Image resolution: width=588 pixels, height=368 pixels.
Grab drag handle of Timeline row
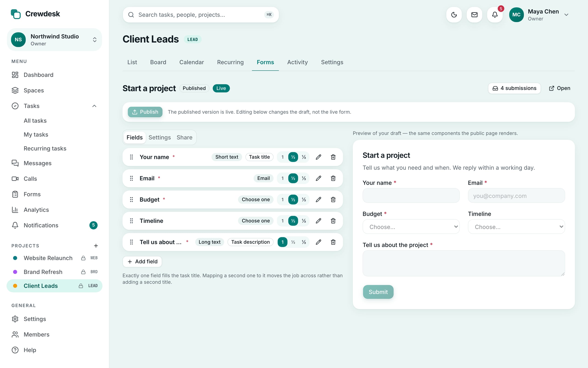point(131,221)
